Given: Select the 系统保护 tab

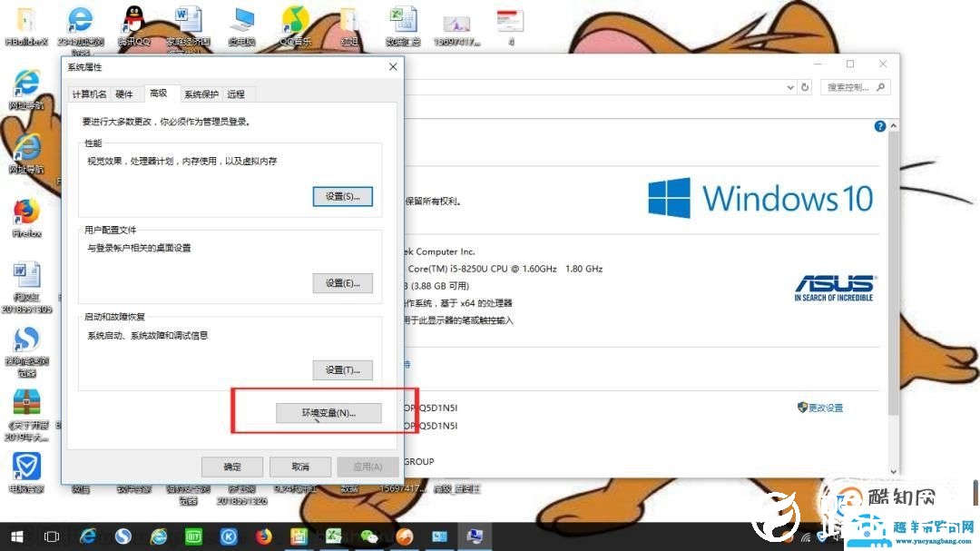Looking at the screenshot, I should pos(201,94).
